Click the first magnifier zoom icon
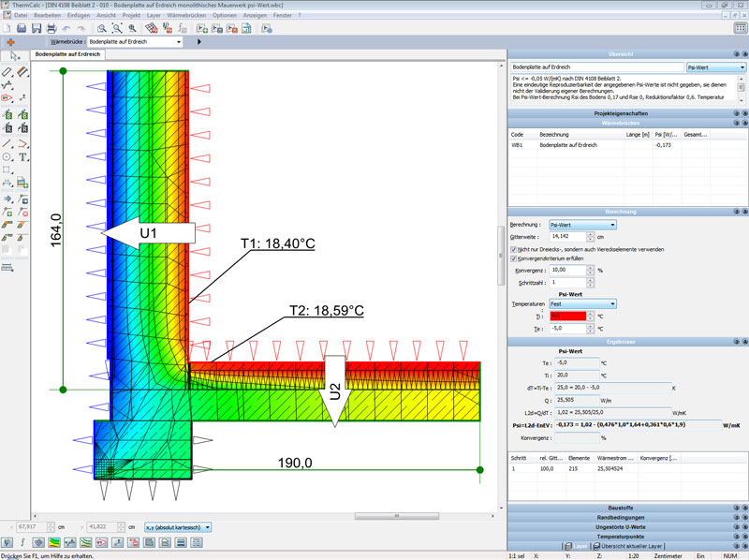Screen dimensions: 749x560 tap(101, 29)
